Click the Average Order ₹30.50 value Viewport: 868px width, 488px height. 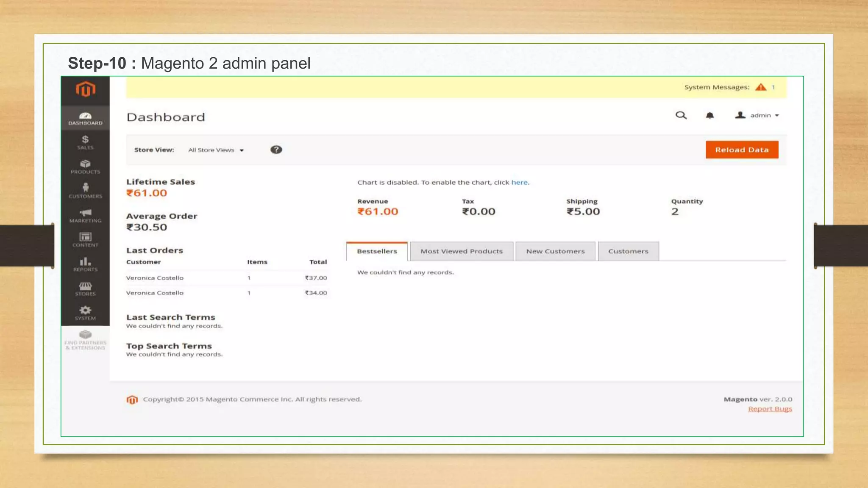pyautogui.click(x=147, y=227)
